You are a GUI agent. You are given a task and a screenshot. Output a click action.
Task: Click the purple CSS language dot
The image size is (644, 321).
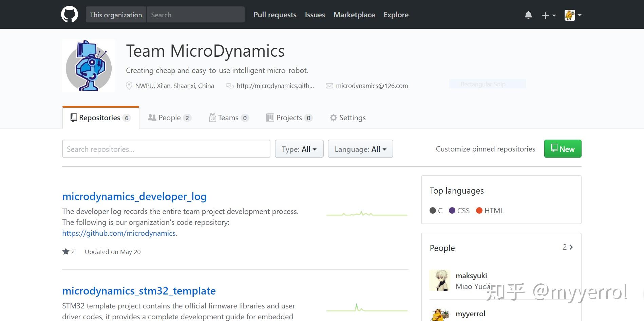pos(452,211)
